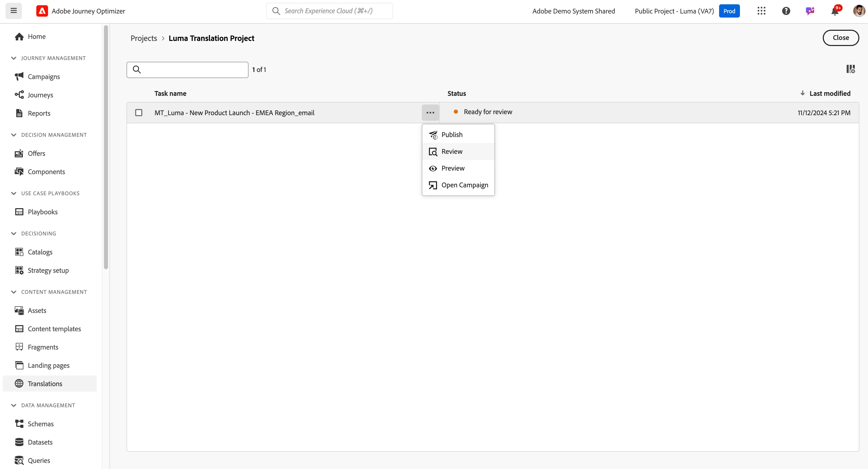This screenshot has height=469, width=868.
Task: Go back to Projects breadcrumb
Action: pos(144,38)
